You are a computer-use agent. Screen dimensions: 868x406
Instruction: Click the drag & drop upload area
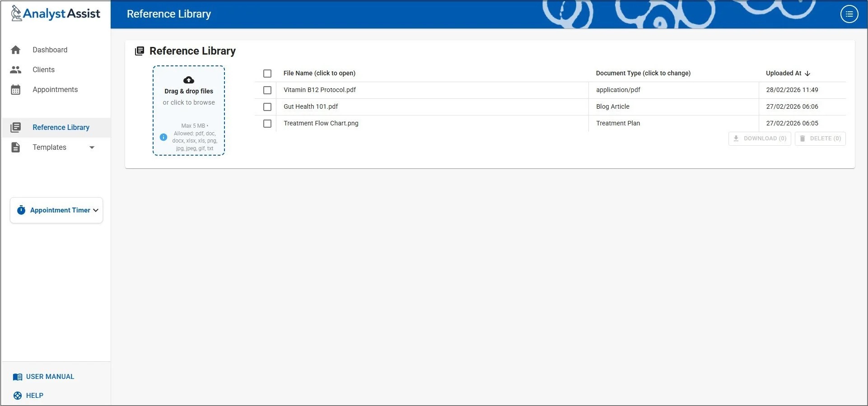point(189,111)
